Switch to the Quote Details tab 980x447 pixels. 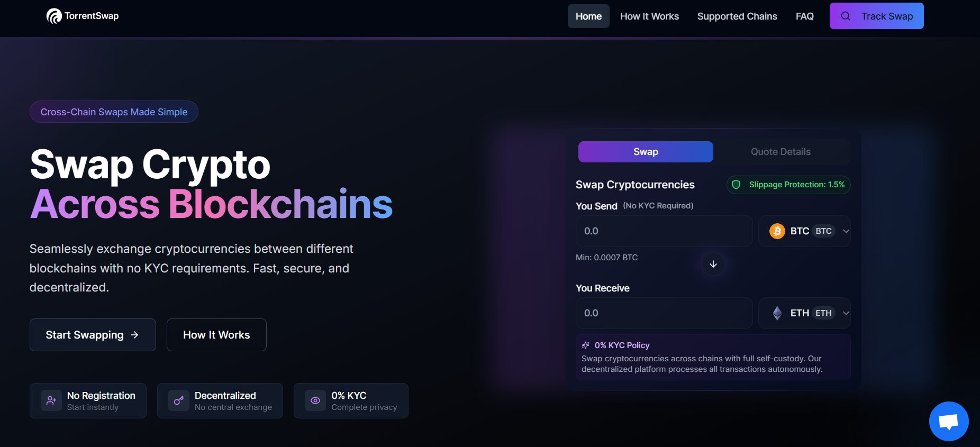coord(780,152)
